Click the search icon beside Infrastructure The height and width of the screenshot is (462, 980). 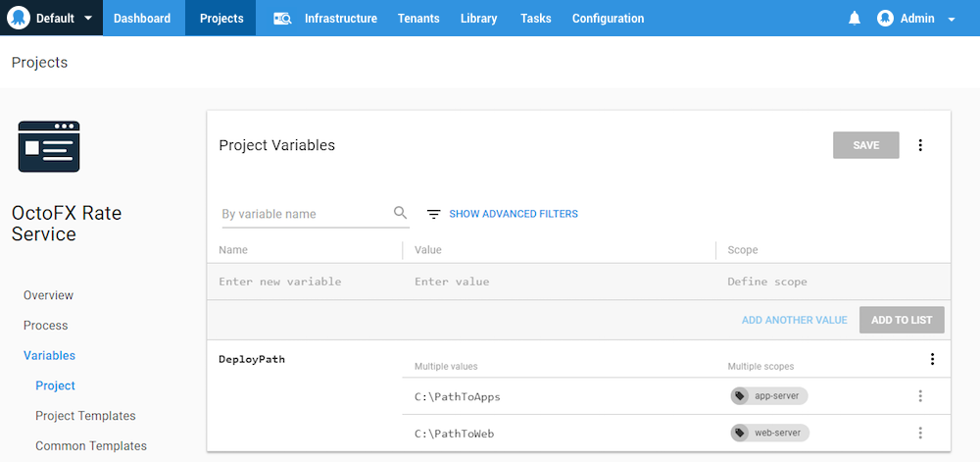pos(282,19)
